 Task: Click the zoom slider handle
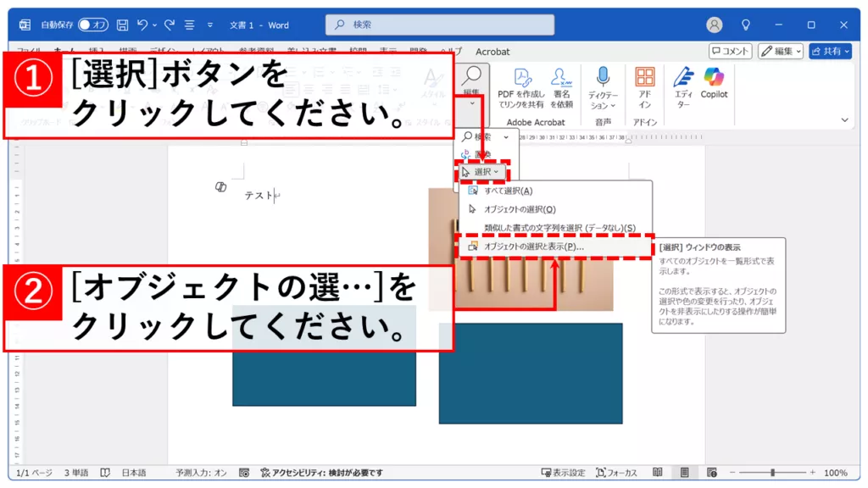771,473
